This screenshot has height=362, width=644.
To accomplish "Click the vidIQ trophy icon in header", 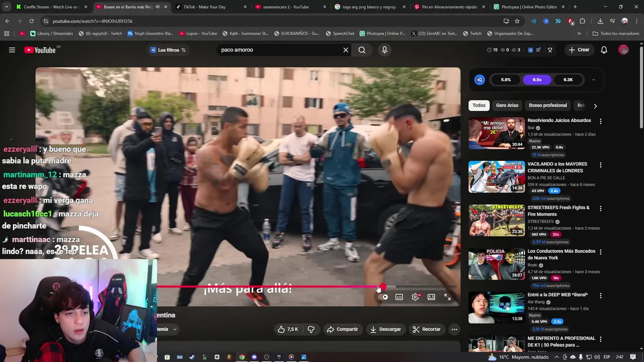I will point(550,50).
